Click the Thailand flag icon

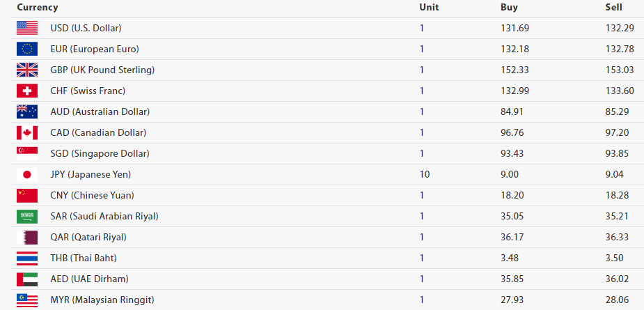coord(27,258)
